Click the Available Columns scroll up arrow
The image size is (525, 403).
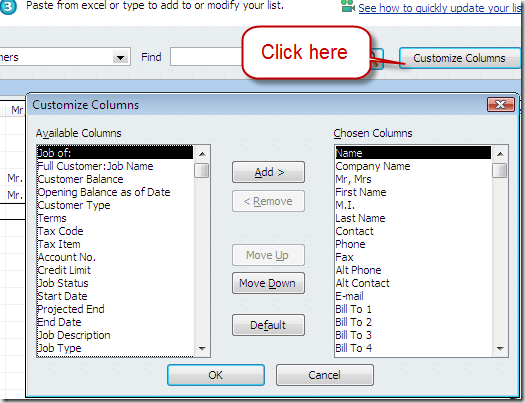click(x=202, y=154)
